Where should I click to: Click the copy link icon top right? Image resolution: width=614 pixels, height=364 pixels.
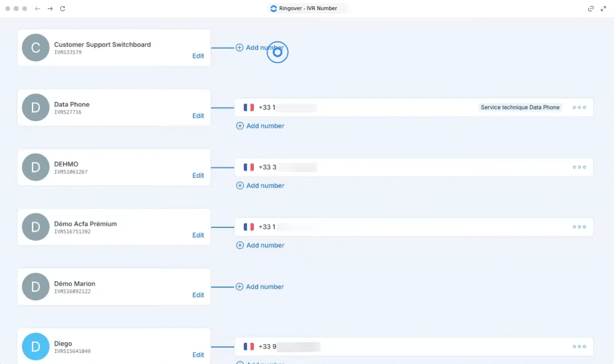[x=591, y=9]
